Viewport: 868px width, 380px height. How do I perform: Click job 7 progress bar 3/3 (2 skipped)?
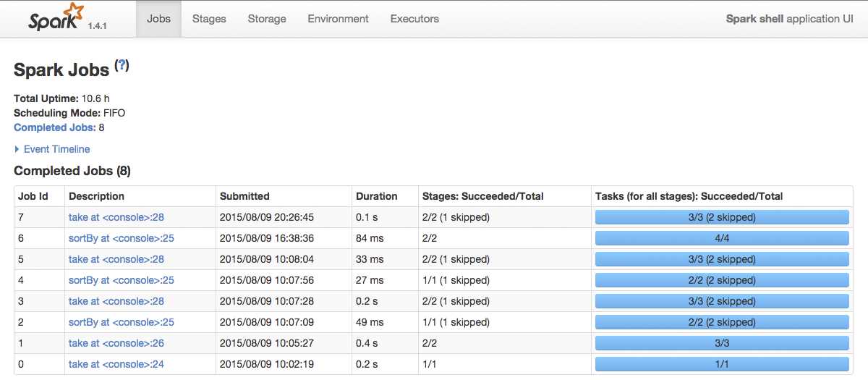722,217
